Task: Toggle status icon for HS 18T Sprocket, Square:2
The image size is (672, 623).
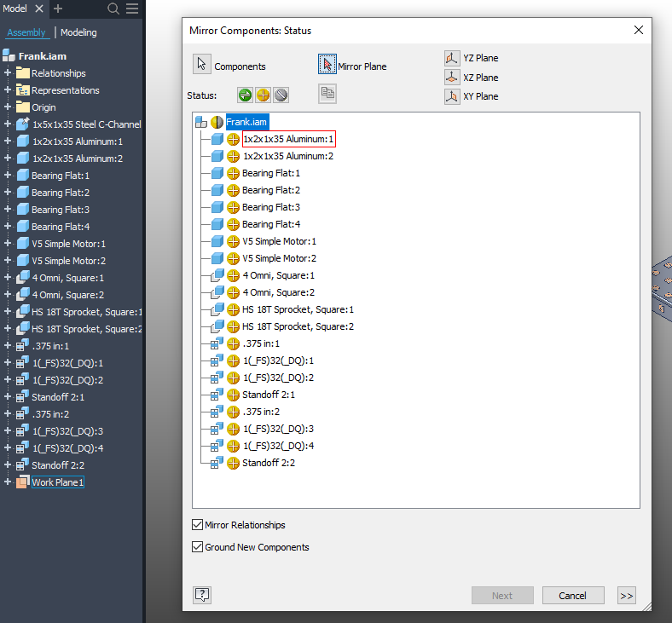Action: point(233,326)
